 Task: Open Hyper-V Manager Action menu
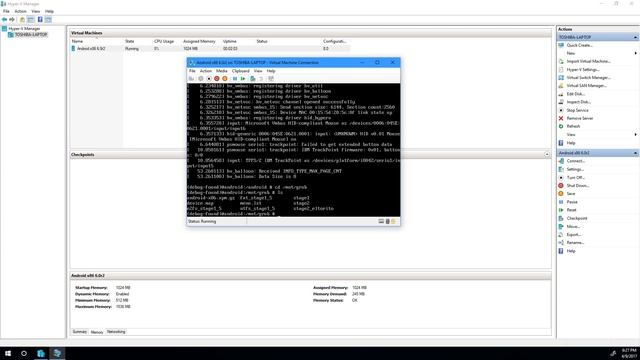coord(20,11)
